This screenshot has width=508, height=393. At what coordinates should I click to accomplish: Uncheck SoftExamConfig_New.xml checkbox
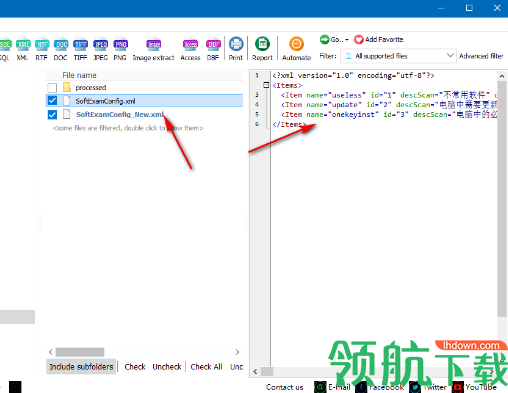click(x=52, y=115)
